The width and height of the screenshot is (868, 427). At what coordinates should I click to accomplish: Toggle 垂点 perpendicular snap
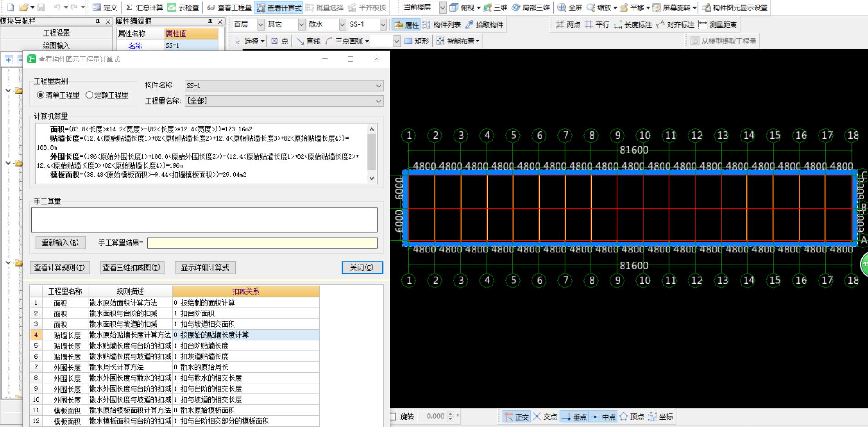click(574, 417)
